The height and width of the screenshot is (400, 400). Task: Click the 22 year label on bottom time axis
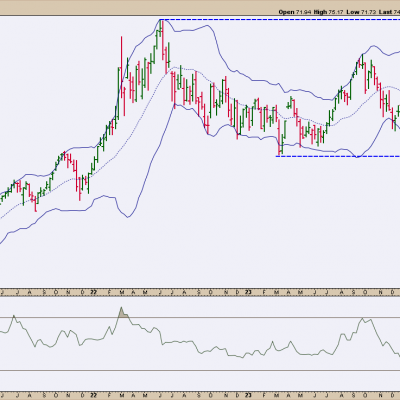pos(93,396)
